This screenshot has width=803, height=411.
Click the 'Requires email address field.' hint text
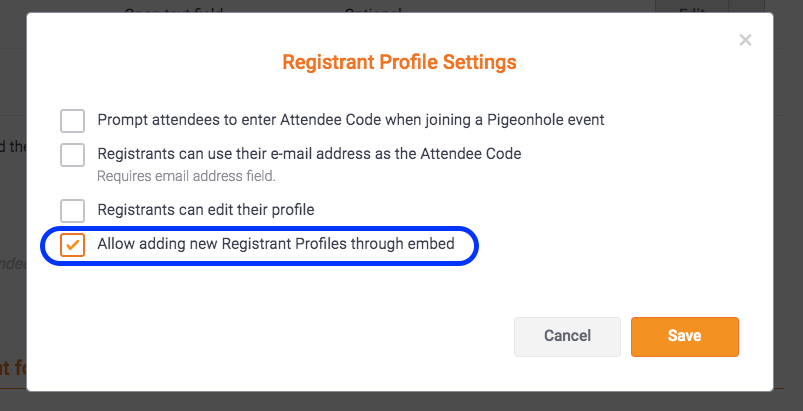186,176
